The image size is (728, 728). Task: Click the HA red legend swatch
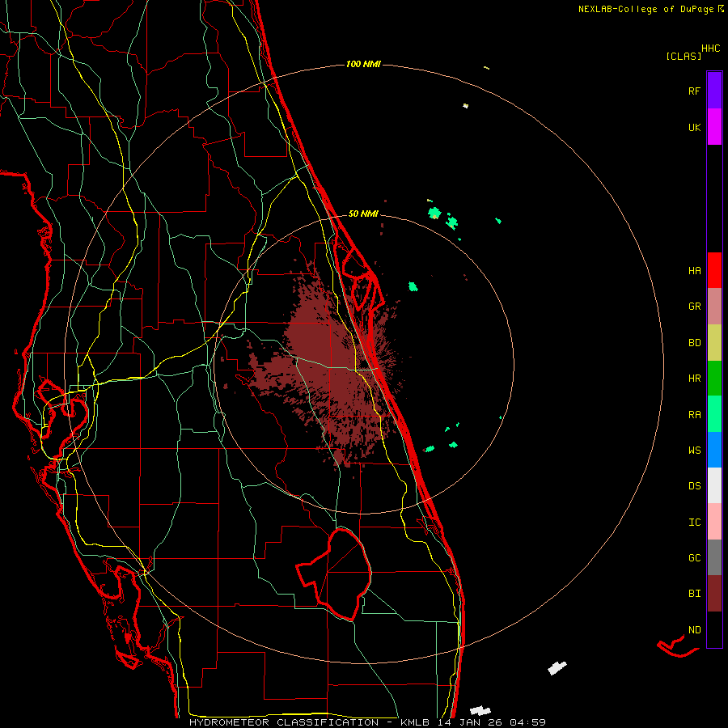tap(714, 270)
